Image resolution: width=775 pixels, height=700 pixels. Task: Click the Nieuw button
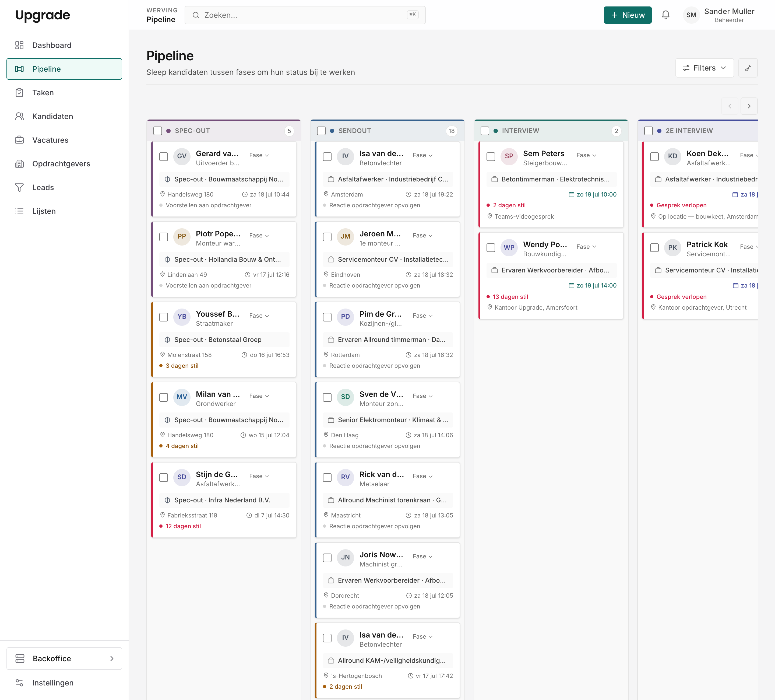627,15
